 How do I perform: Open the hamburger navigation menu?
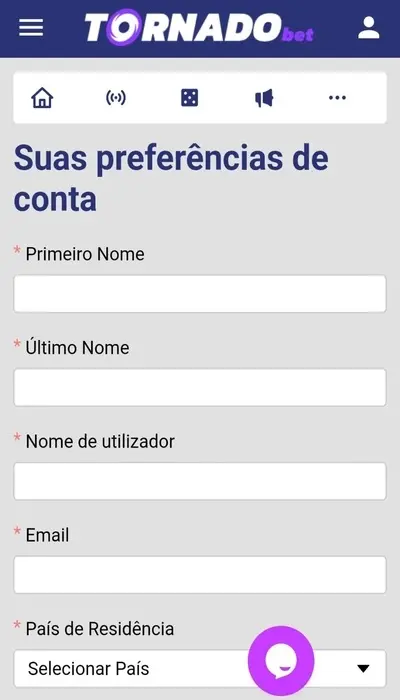pos(31,28)
